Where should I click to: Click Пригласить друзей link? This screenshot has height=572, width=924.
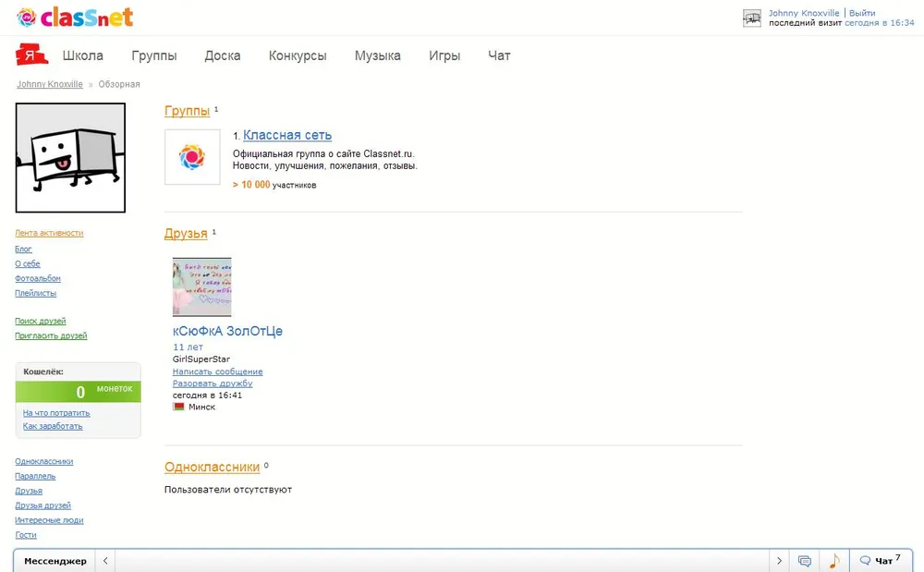click(51, 335)
